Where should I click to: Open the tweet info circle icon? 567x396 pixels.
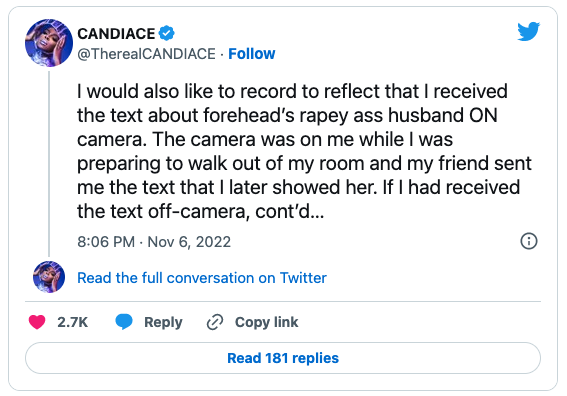coord(529,241)
